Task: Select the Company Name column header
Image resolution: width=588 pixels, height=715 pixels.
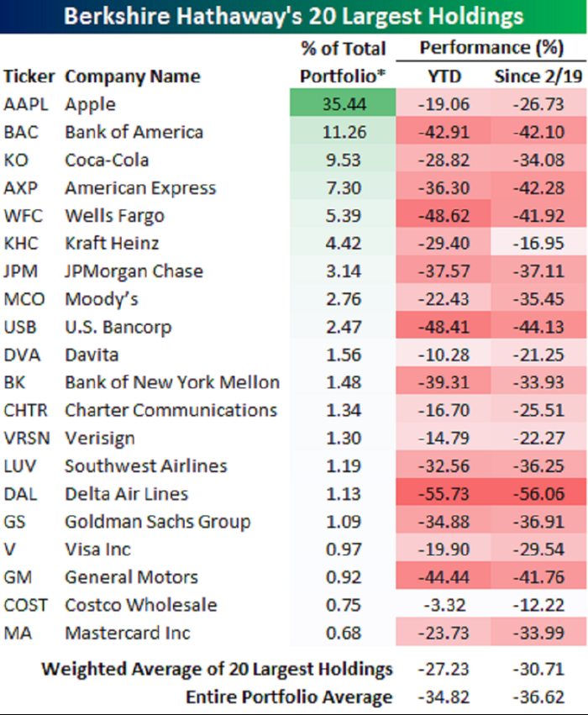Action: click(133, 76)
